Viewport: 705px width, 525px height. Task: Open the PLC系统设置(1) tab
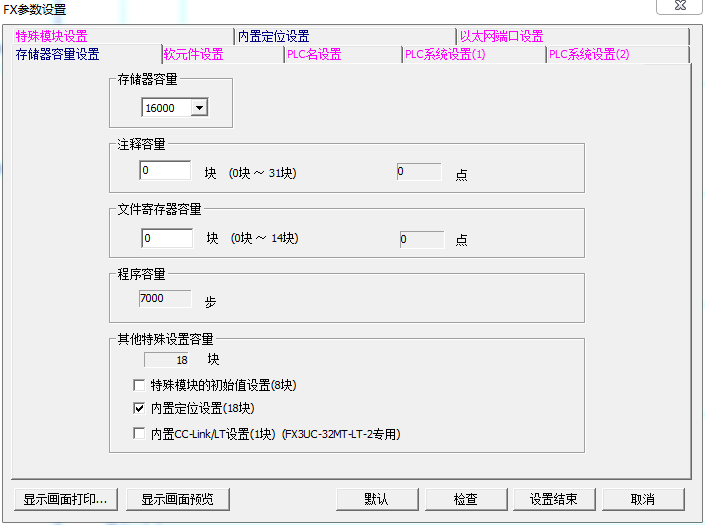(x=445, y=54)
